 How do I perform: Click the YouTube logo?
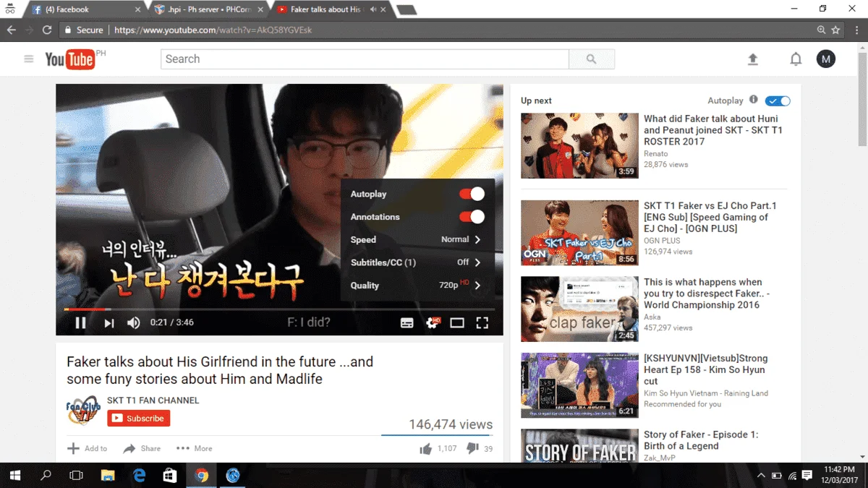(69, 59)
